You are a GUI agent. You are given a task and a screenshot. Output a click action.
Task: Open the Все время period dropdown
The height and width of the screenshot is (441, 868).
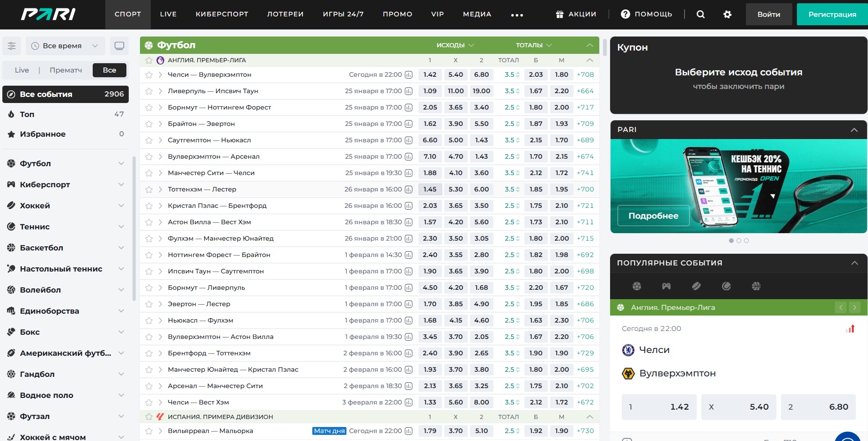click(65, 46)
